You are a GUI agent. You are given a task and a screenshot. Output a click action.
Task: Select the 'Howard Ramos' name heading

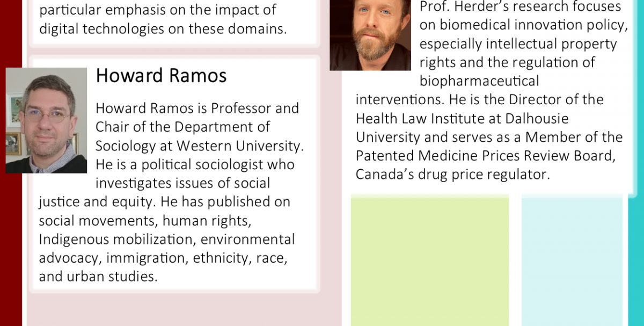161,76
